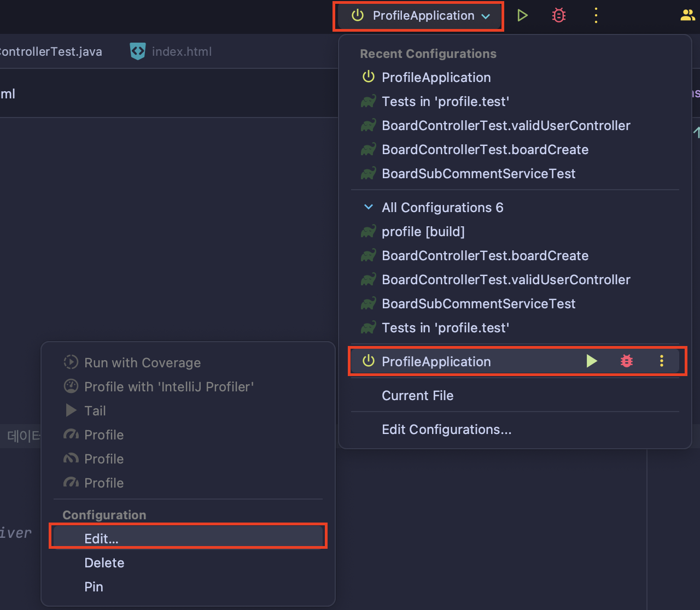Viewport: 700px width, 610px height.
Task: Select BoardControllerTest.boardCreate under All Configurations
Action: (x=515, y=255)
